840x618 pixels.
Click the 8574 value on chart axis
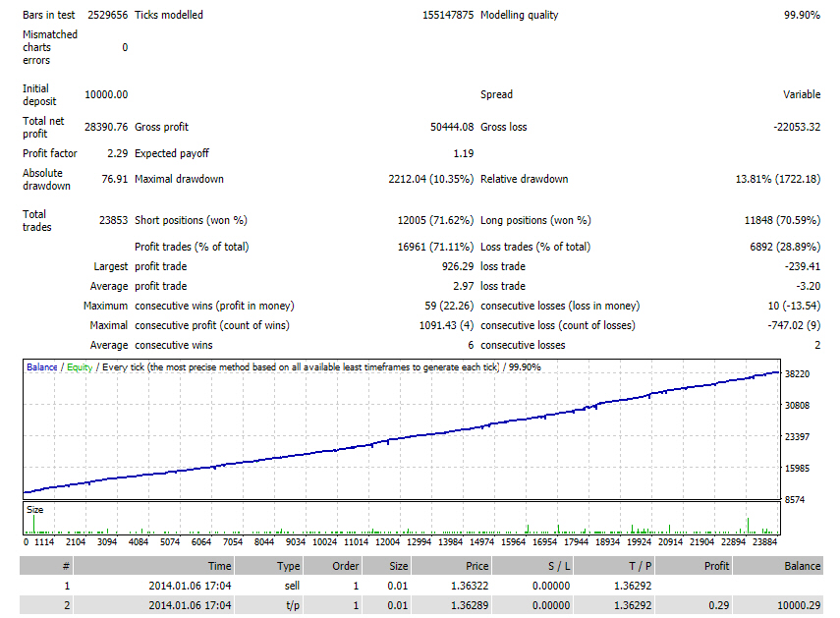tap(795, 500)
